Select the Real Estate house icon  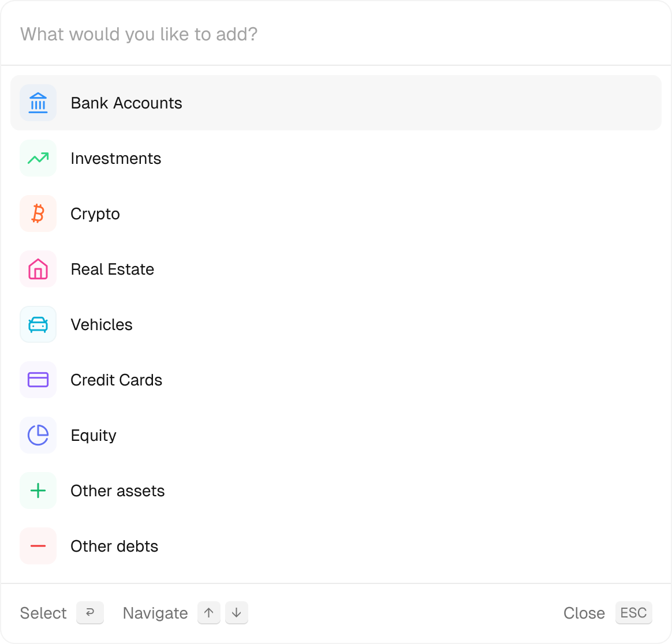(x=38, y=269)
